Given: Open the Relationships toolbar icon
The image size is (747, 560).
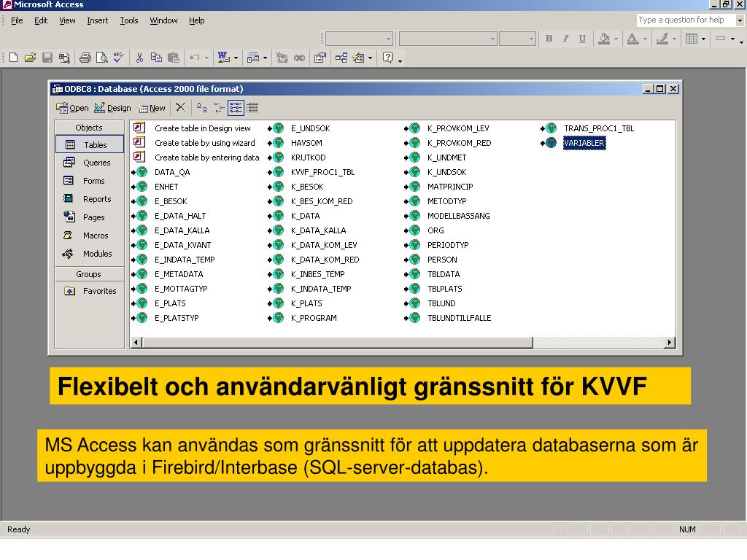Looking at the screenshot, I should pos(341,58).
